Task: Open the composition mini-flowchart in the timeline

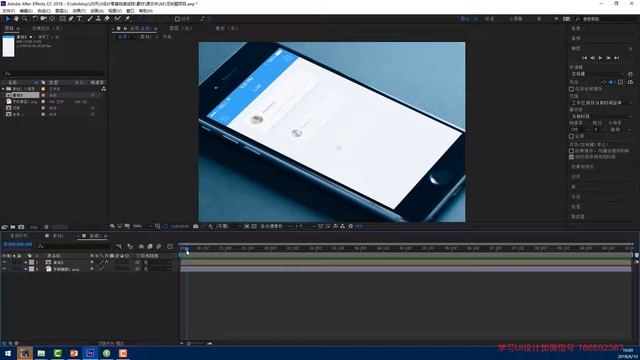Action: click(x=119, y=246)
